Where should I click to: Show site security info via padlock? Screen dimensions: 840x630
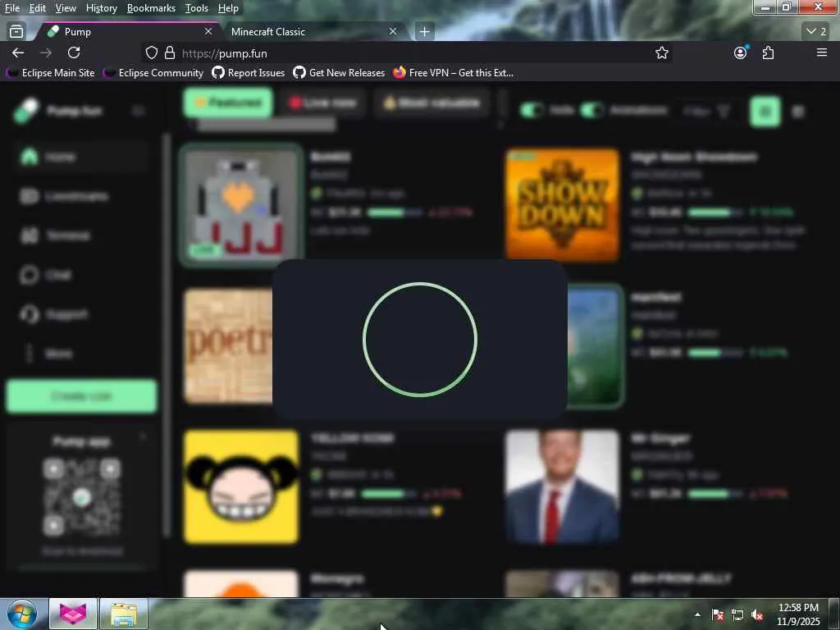pos(170,52)
